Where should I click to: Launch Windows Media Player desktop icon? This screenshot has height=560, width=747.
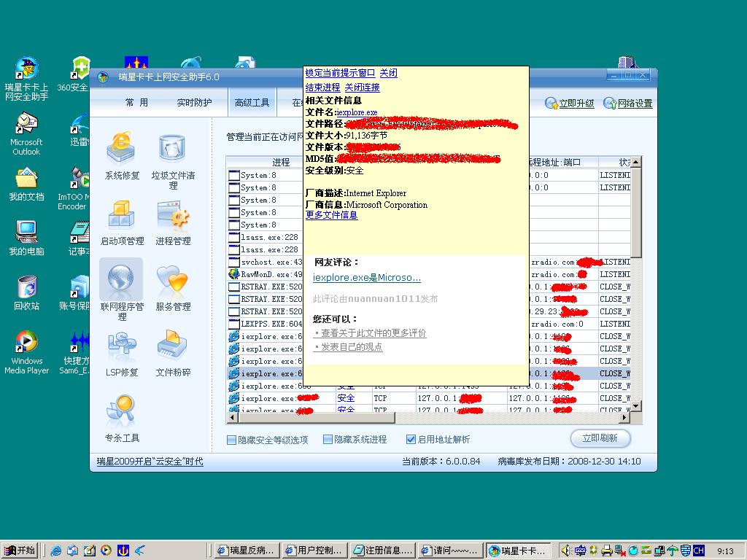point(27,352)
